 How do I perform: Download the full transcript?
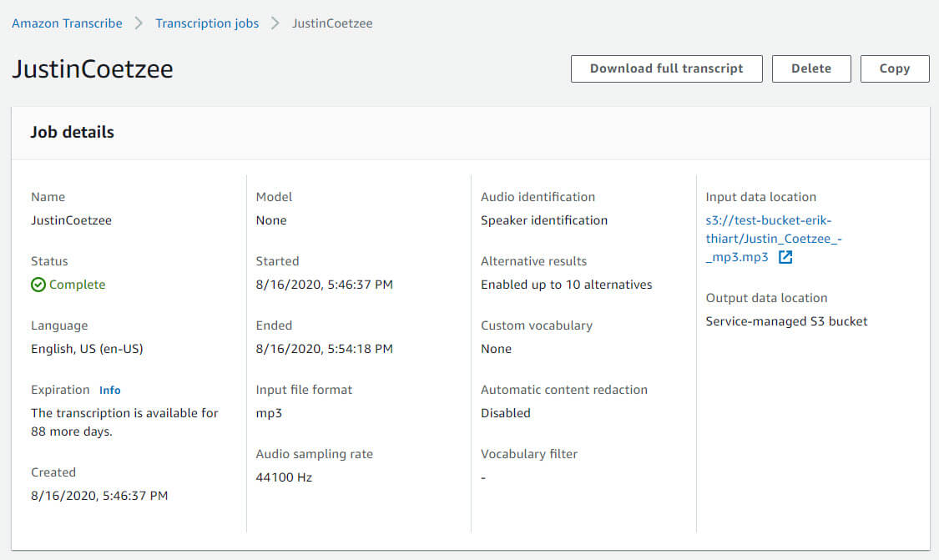[x=666, y=68]
